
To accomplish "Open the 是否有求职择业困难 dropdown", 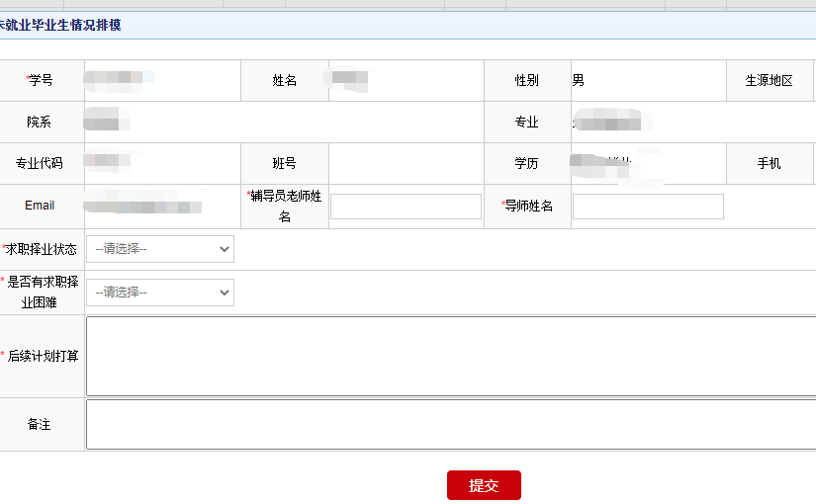I will pyautogui.click(x=160, y=293).
